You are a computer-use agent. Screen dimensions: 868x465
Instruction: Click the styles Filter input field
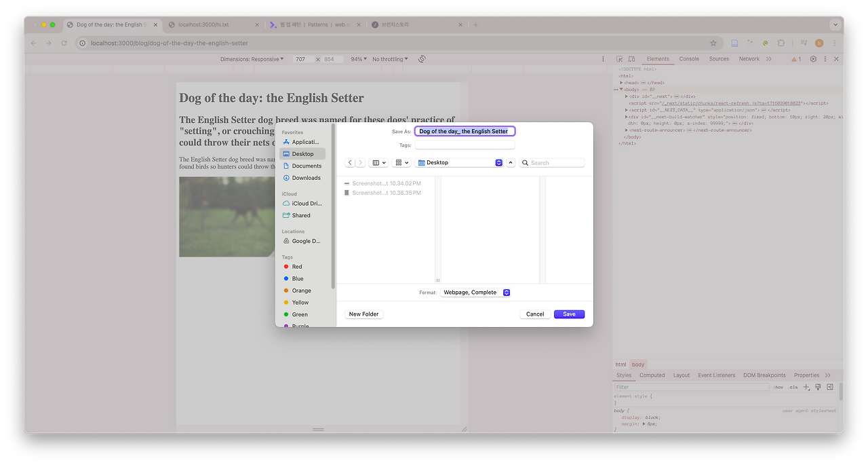pyautogui.click(x=692, y=387)
